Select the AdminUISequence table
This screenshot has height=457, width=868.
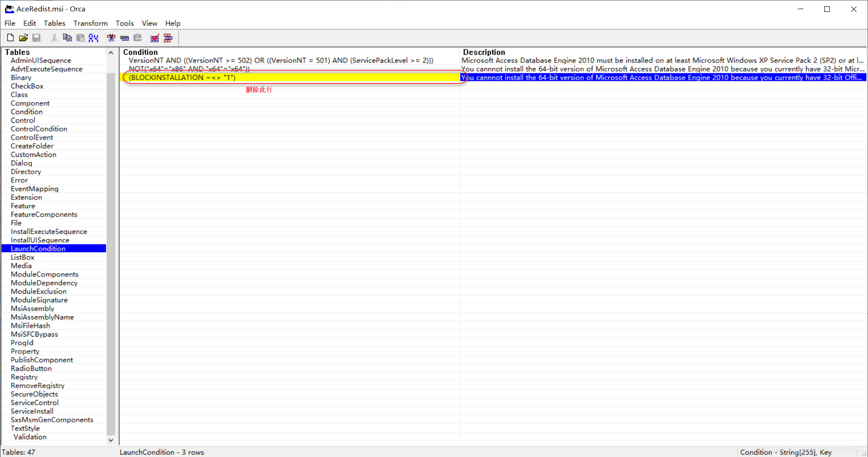click(41, 60)
